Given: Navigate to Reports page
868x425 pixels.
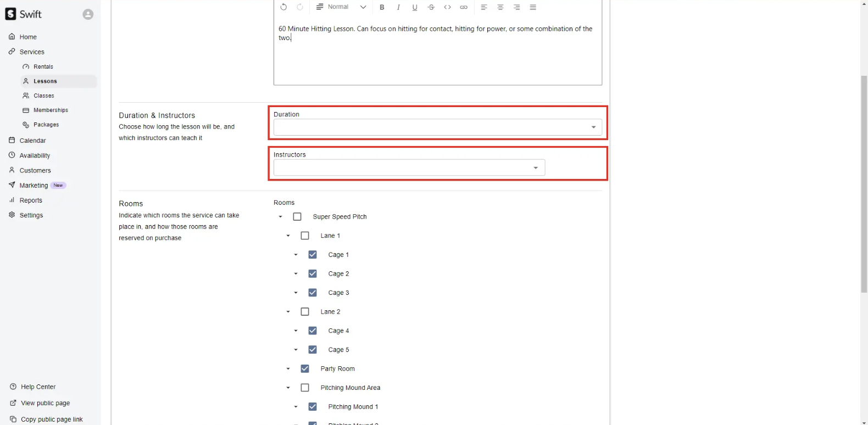Looking at the screenshot, I should tap(31, 200).
